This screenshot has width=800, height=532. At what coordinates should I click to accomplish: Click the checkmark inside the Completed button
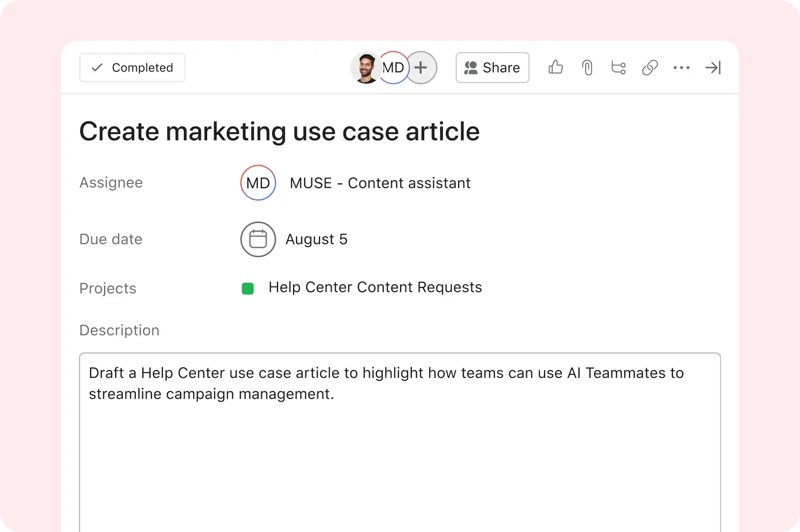coord(97,67)
